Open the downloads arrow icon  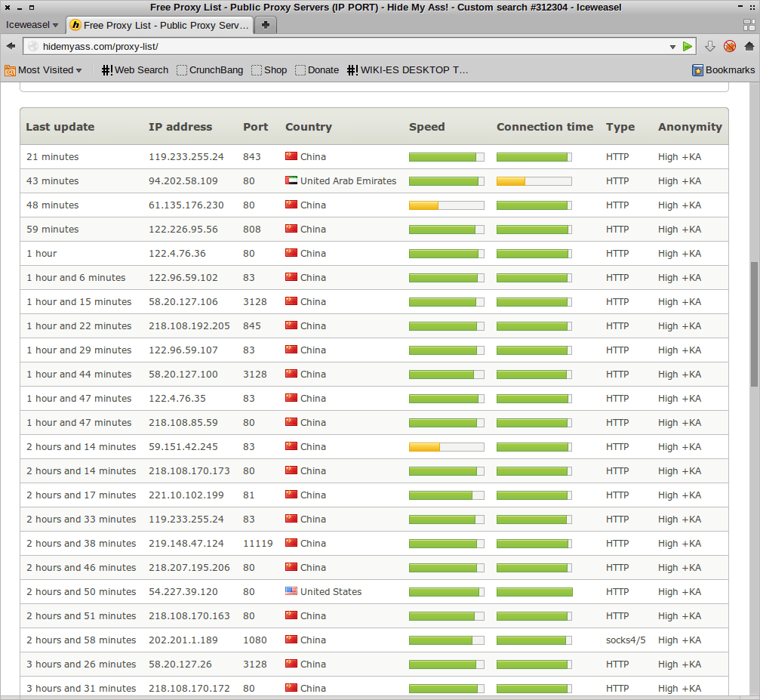[710, 46]
